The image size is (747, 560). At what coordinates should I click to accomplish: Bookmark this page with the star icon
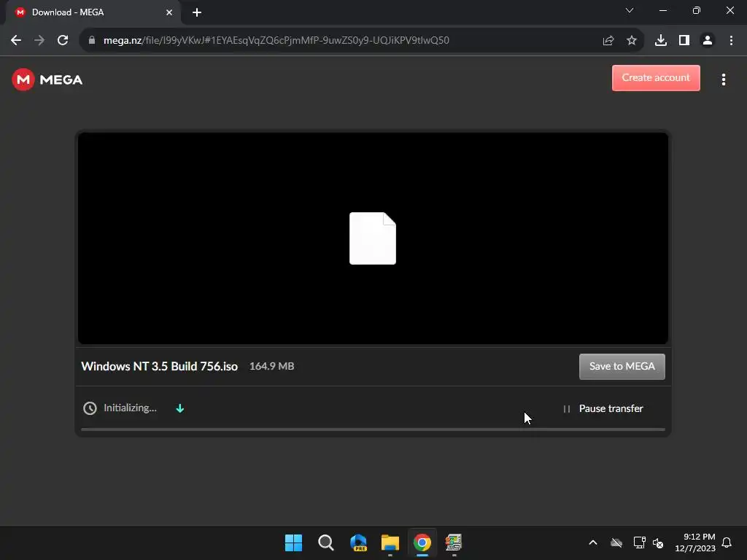click(x=632, y=41)
